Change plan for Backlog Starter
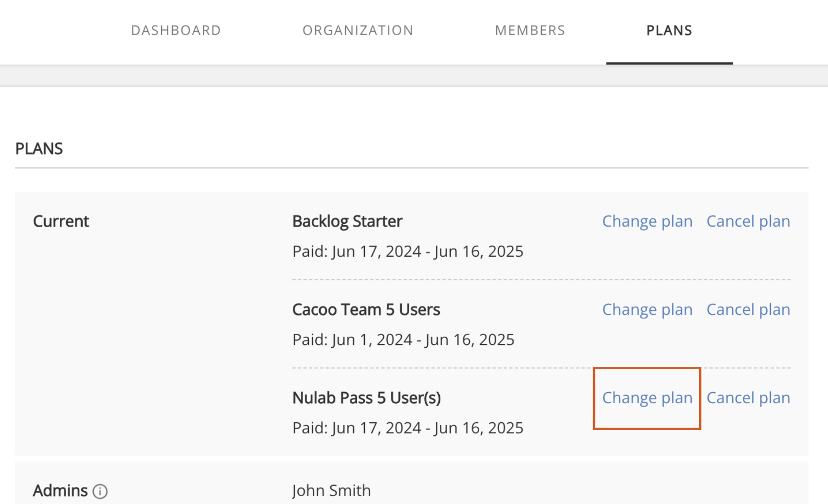This screenshot has height=504, width=828. (x=647, y=221)
